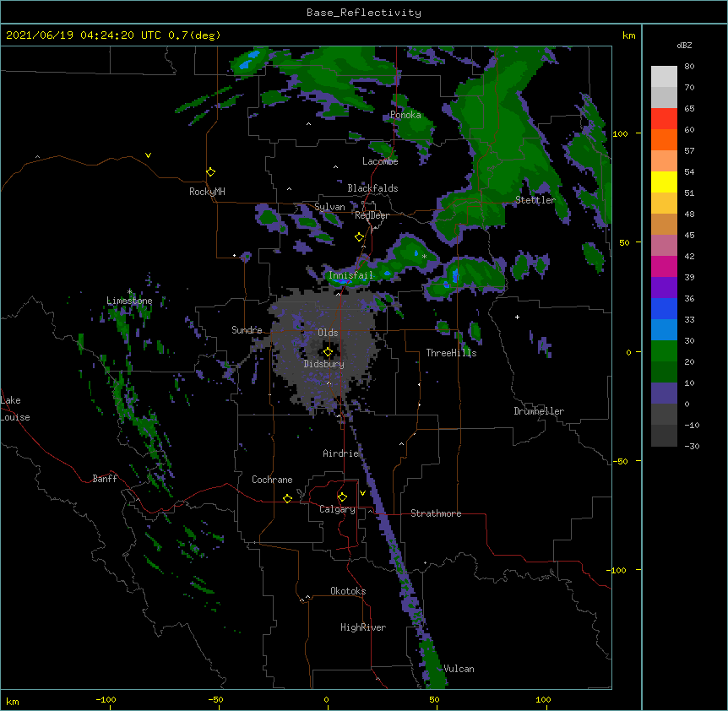The width and height of the screenshot is (728, 711).
Task: Click the km label beside the timestamp bar
Action: click(x=629, y=35)
